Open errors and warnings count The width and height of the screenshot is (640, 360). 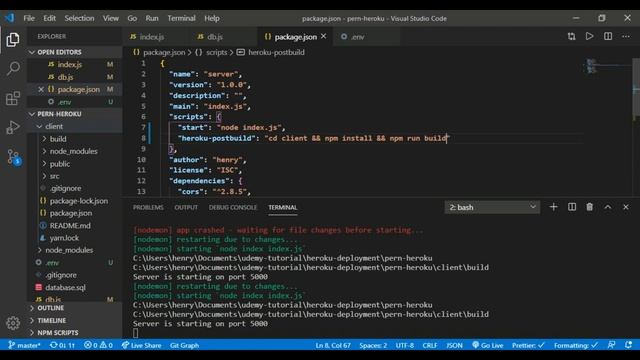tap(98, 345)
